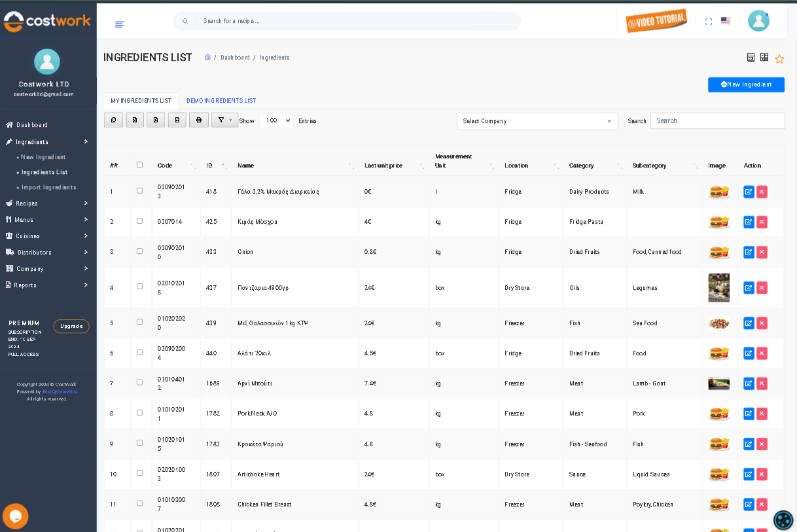The height and width of the screenshot is (532, 797).
Task: Open the entries-per-page dropdown showing 100
Action: pos(275,120)
